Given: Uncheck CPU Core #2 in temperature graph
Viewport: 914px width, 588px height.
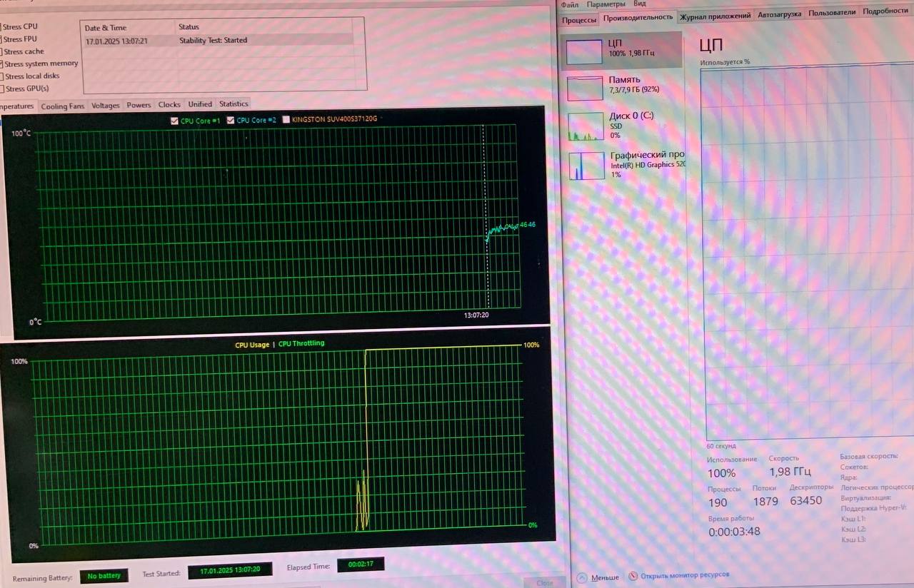Looking at the screenshot, I should (231, 121).
